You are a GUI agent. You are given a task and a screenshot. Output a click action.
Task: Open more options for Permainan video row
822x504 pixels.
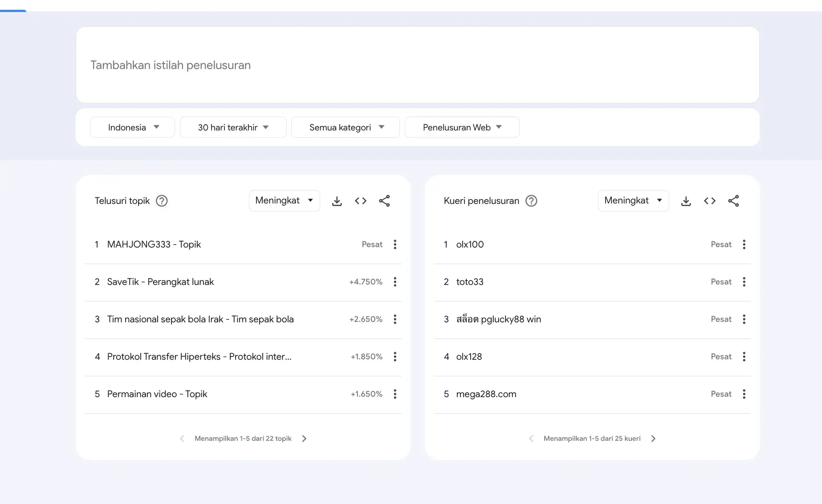tap(395, 394)
